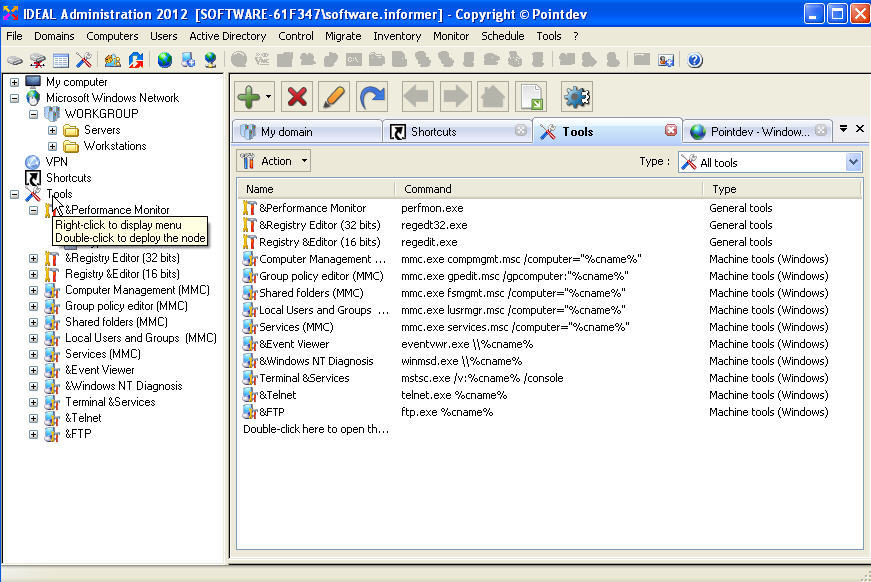Open the Schedule menu
871x582 pixels.
point(503,36)
